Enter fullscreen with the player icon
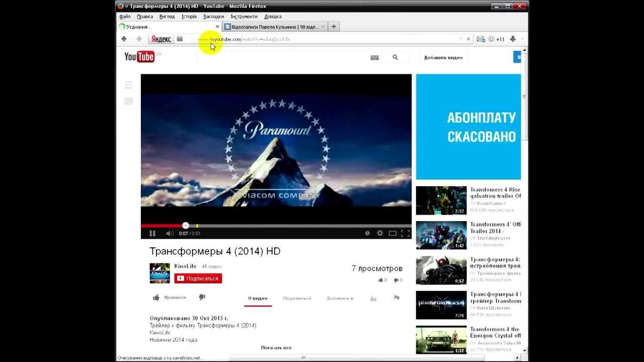The height and width of the screenshot is (362, 644). pos(406,233)
